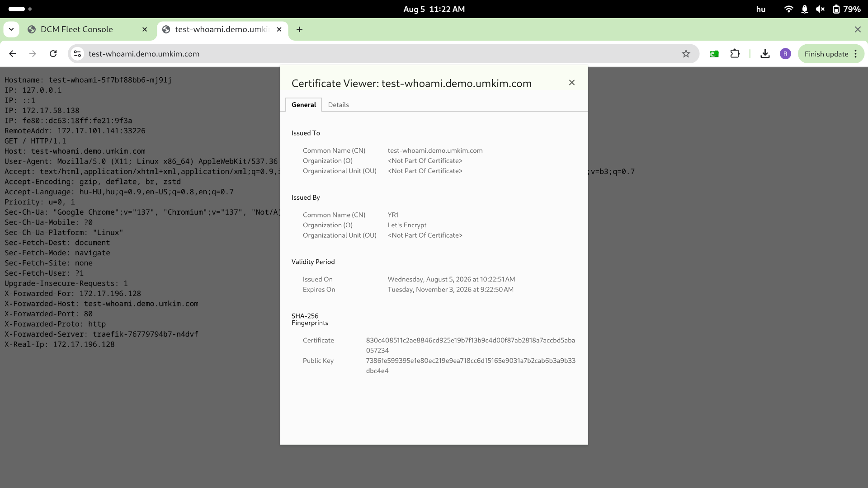Open notification bell in top bar
Image resolution: width=868 pixels, height=488 pixels.
[804, 9]
